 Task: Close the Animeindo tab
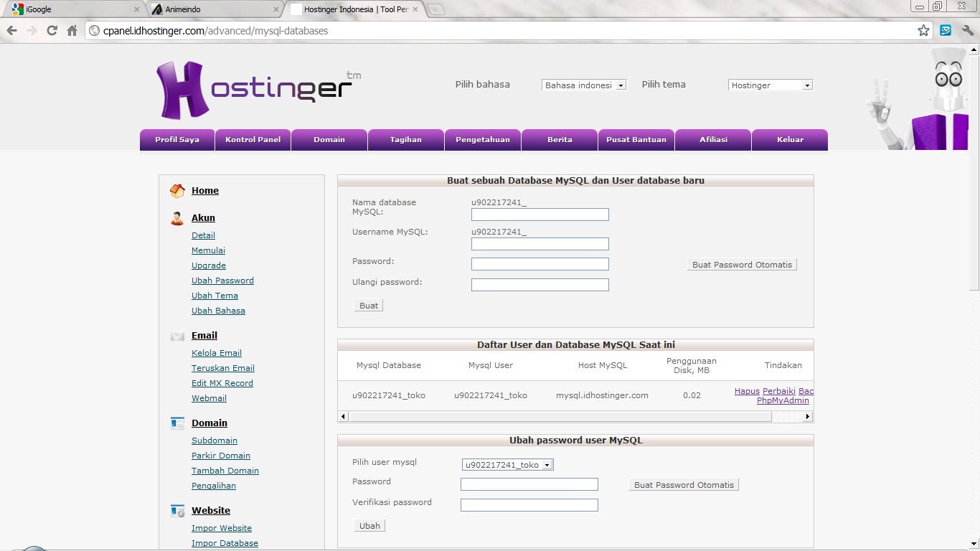click(x=276, y=9)
